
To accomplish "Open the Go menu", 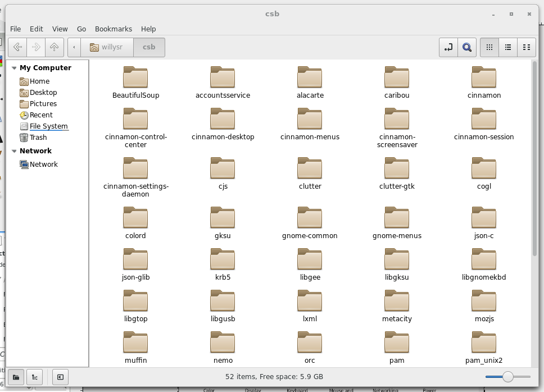I will (x=81, y=29).
